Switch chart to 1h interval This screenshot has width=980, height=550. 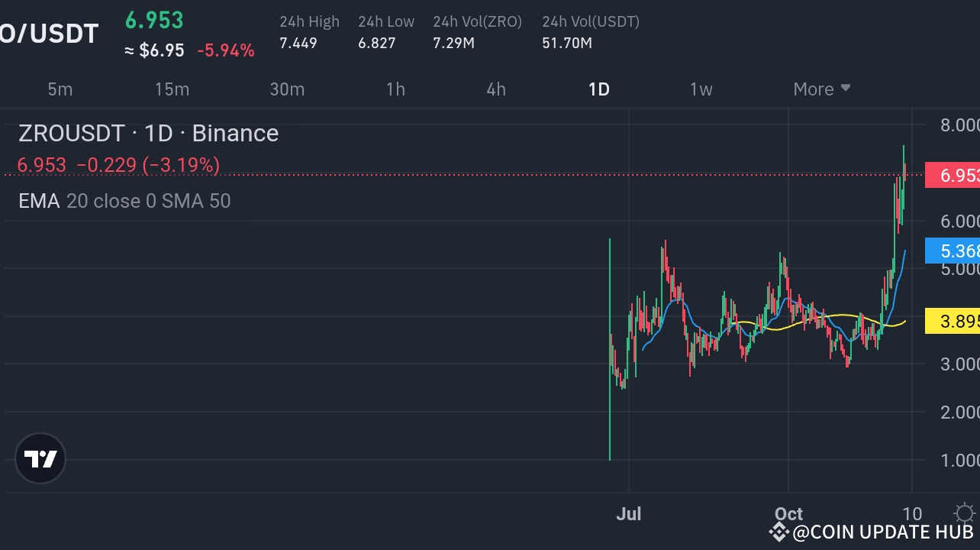[x=395, y=89]
